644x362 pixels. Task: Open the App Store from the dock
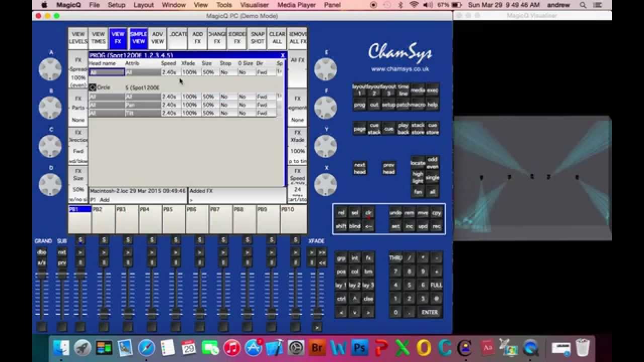click(x=253, y=348)
